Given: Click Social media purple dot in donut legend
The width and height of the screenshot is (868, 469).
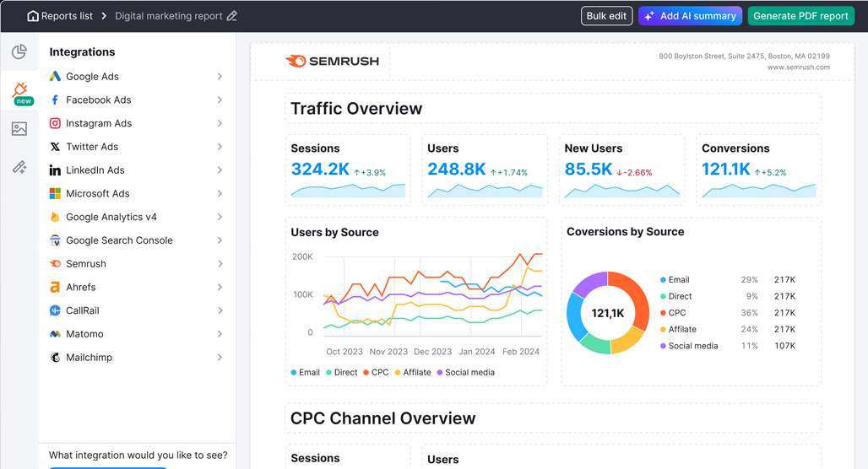Looking at the screenshot, I should 663,346.
